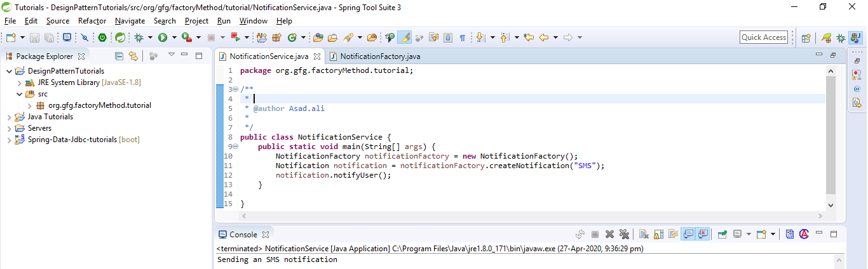Click Collapse All in Package Explorer
This screenshot has width=868, height=269.
(119, 56)
